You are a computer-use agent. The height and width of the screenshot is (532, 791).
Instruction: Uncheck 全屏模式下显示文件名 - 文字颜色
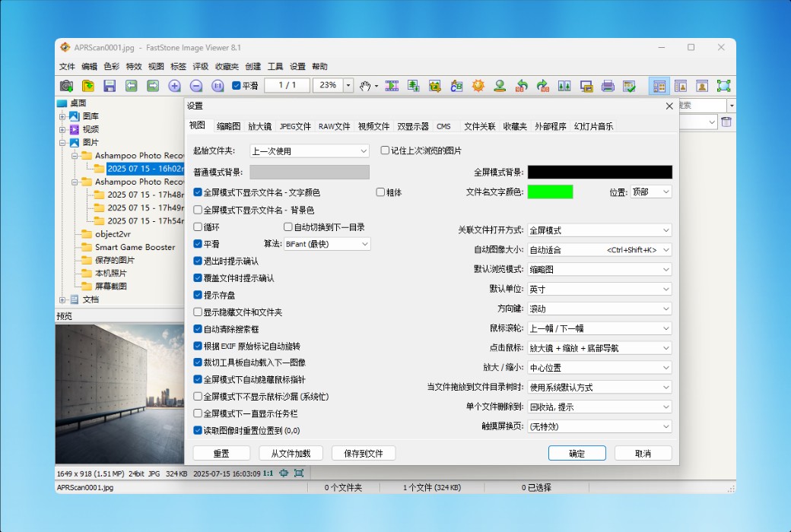pos(198,192)
